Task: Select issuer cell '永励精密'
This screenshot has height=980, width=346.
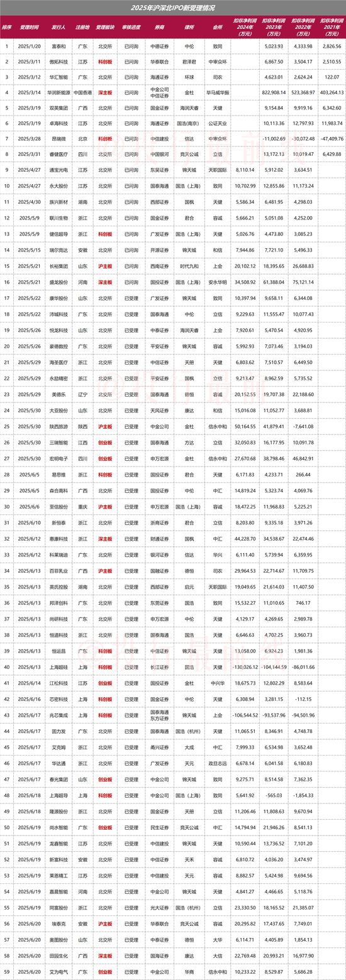Action: click(59, 378)
